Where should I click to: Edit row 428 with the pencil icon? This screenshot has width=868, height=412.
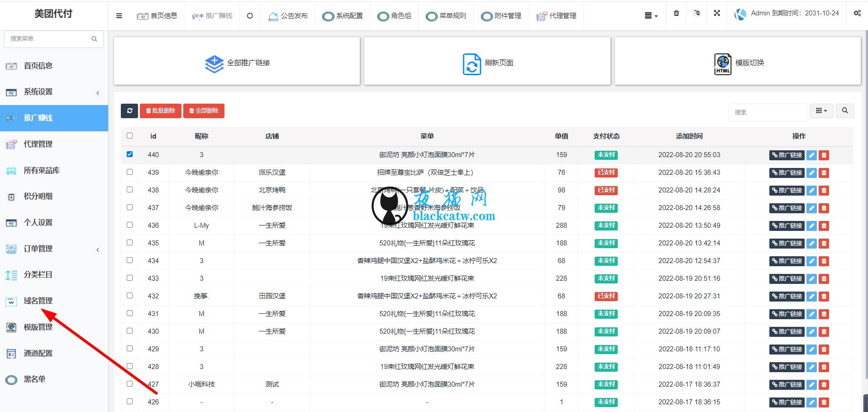pos(812,367)
